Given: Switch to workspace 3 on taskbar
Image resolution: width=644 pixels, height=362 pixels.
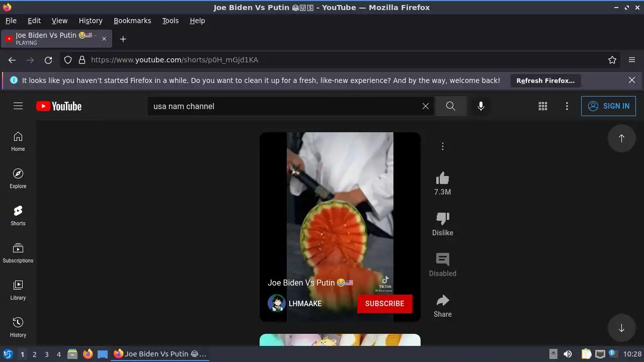Looking at the screenshot, I should click(46, 354).
